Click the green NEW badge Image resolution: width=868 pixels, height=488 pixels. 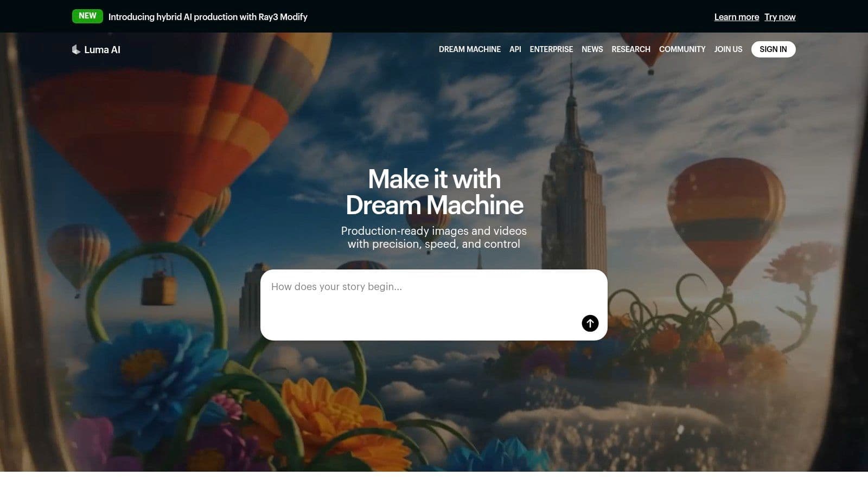[x=87, y=16]
